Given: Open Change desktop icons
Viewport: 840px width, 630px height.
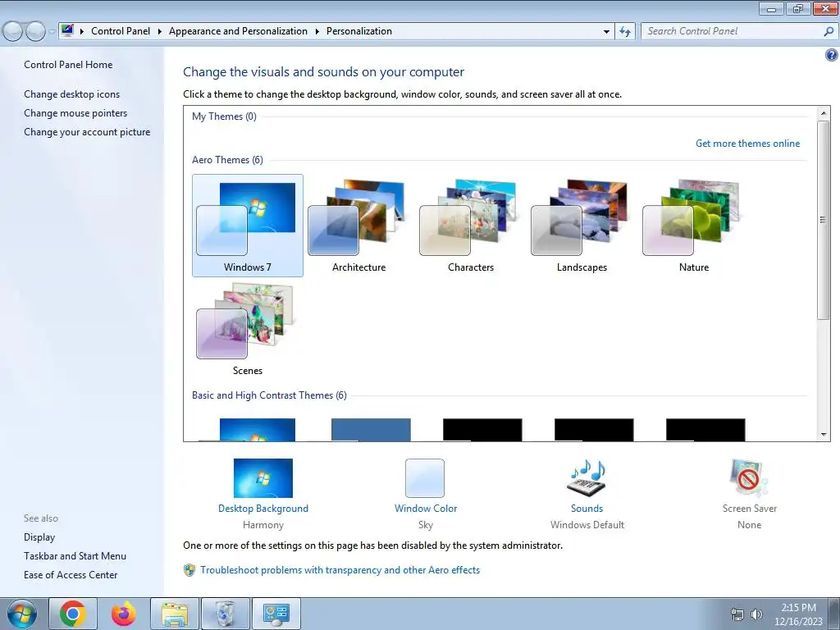Looking at the screenshot, I should [x=72, y=94].
